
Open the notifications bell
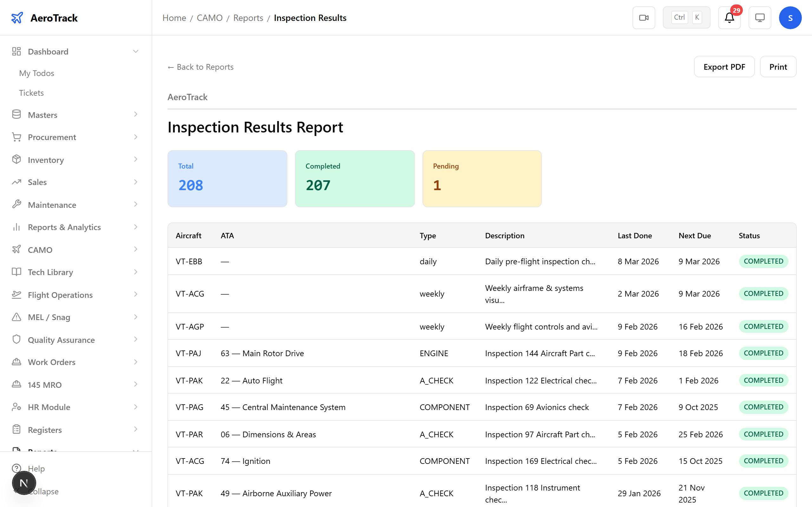pos(729,18)
